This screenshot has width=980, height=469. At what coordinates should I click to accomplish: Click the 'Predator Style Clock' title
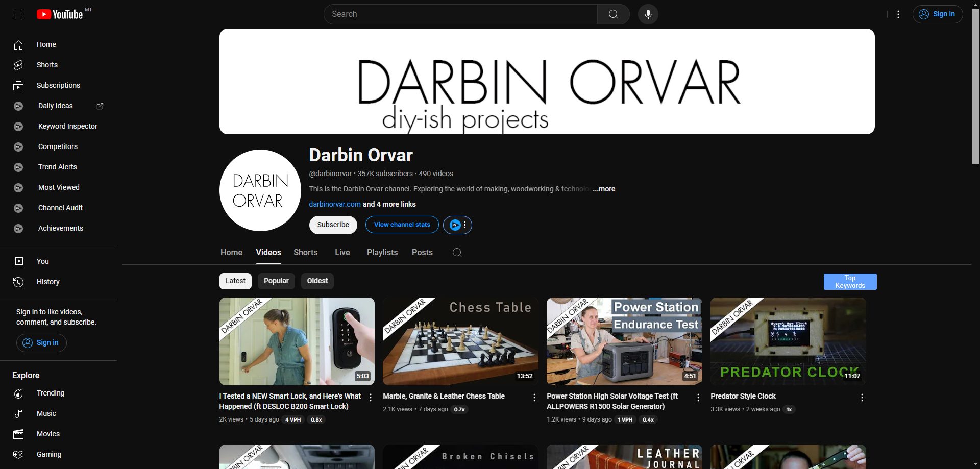coord(743,396)
